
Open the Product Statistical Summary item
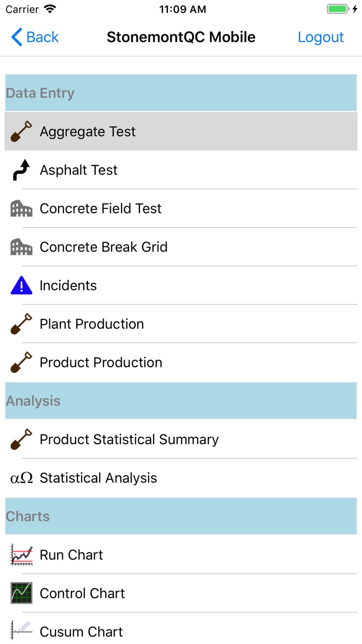(181, 439)
